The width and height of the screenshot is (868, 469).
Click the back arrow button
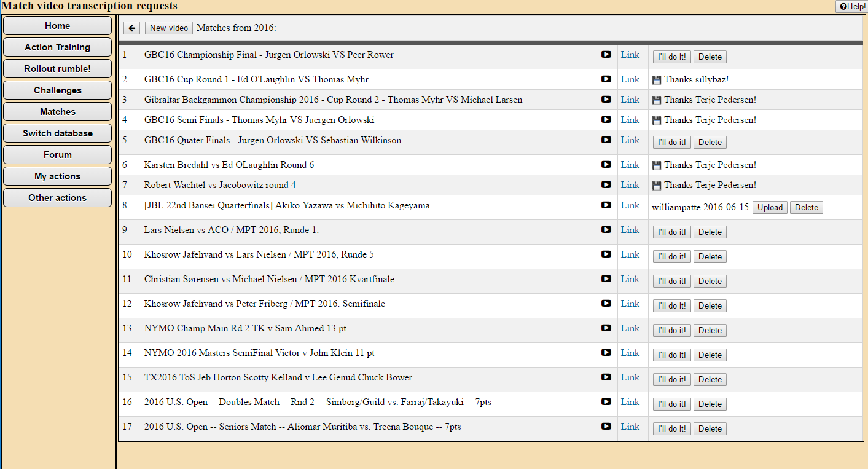tap(131, 28)
